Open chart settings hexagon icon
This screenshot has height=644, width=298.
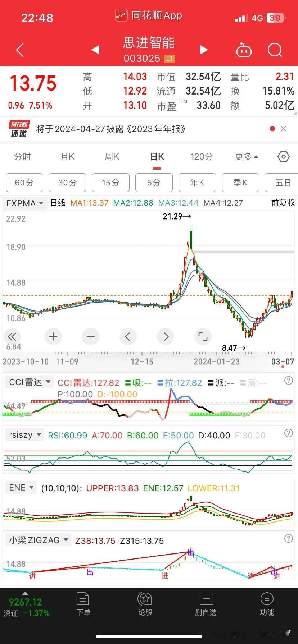click(x=284, y=157)
